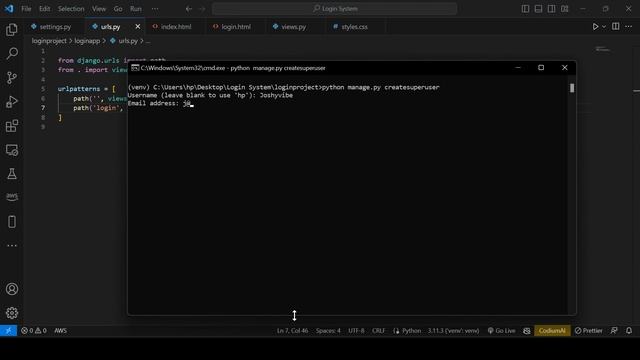Open the Edit menu
The width and height of the screenshot is (640, 360).
[44, 9]
